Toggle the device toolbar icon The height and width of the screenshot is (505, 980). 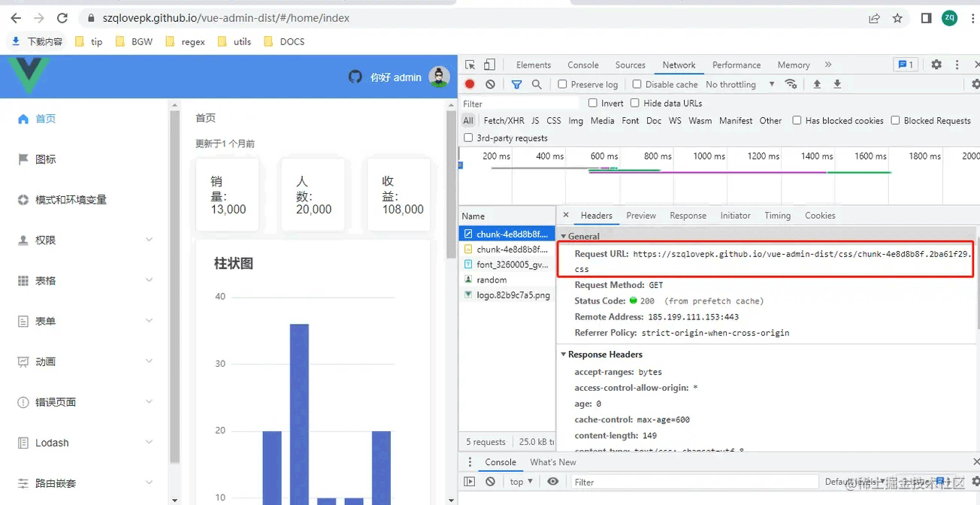pyautogui.click(x=489, y=65)
